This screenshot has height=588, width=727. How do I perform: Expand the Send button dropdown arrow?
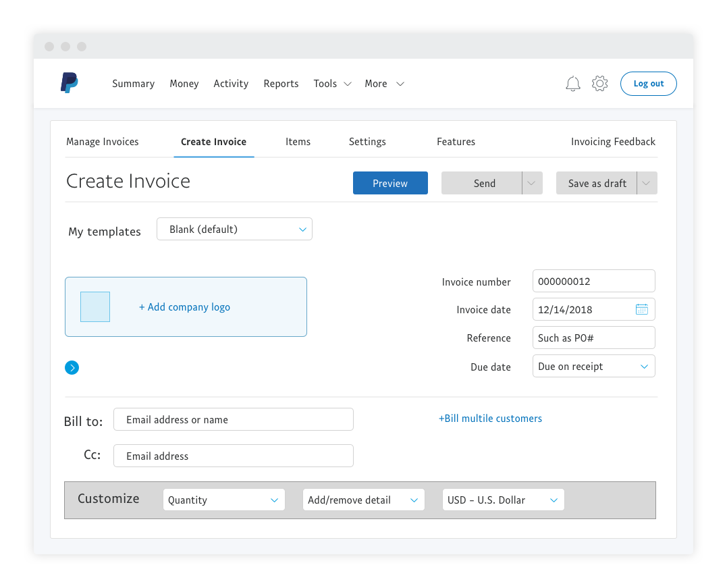point(532,183)
